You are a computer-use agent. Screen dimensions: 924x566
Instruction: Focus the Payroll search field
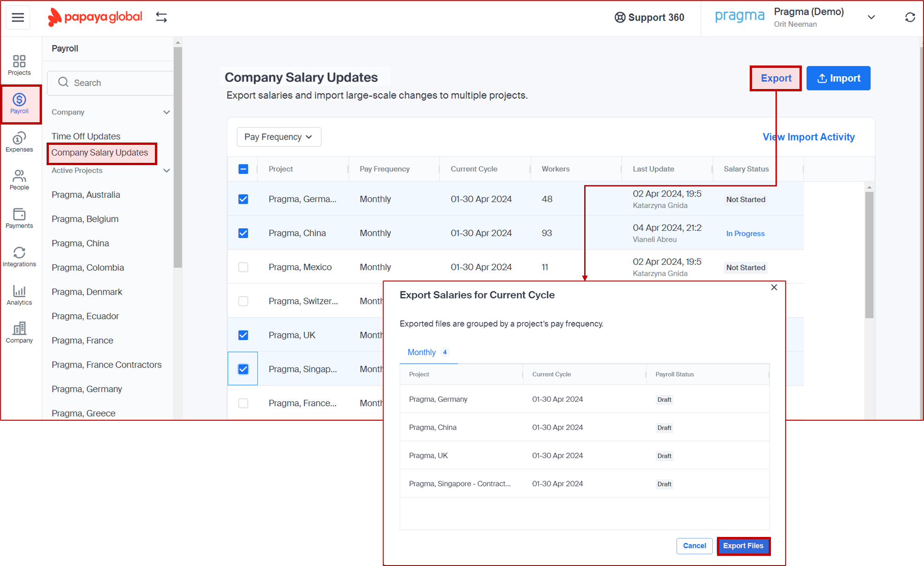pos(110,83)
